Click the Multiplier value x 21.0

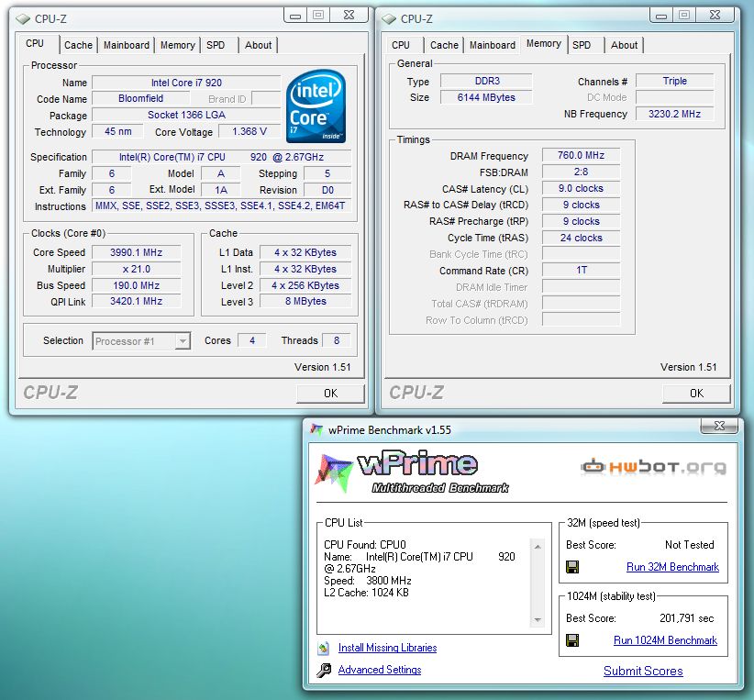point(136,269)
